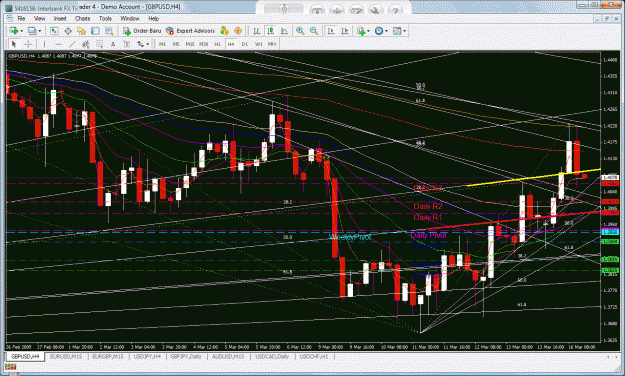Click icon right of Expert Advisors
Image resolution: width=625 pixels, height=376 pixels.
point(224,31)
